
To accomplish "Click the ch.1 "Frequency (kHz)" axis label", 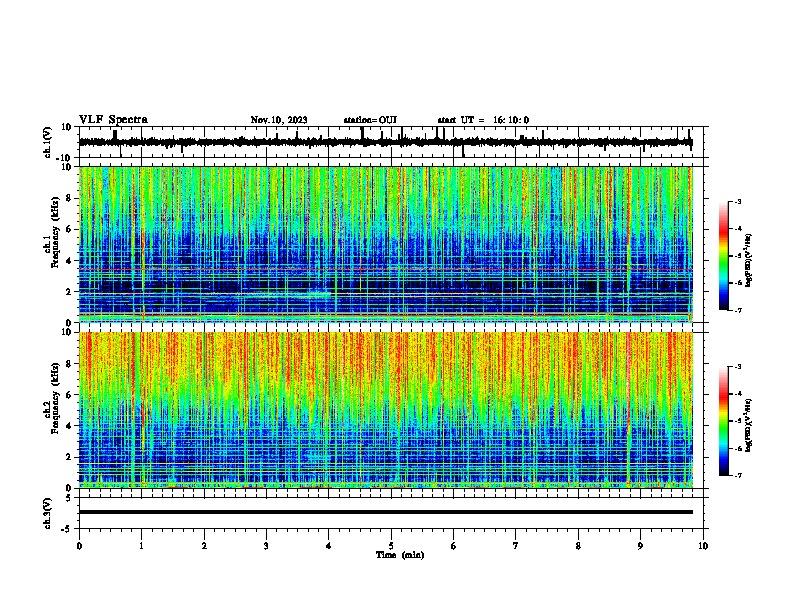I will (55, 232).
